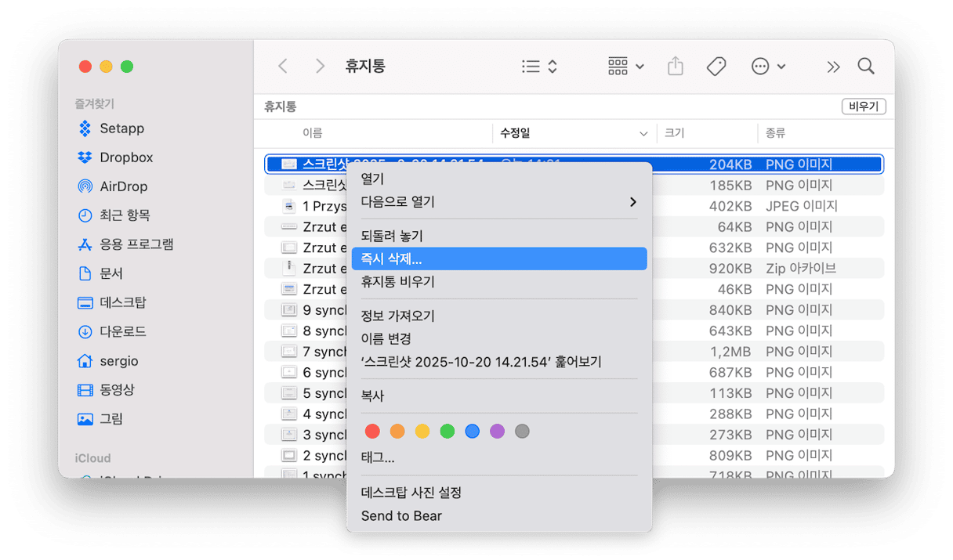This screenshot has width=953, height=560.
Task: Open the search magnifier icon
Action: click(865, 67)
